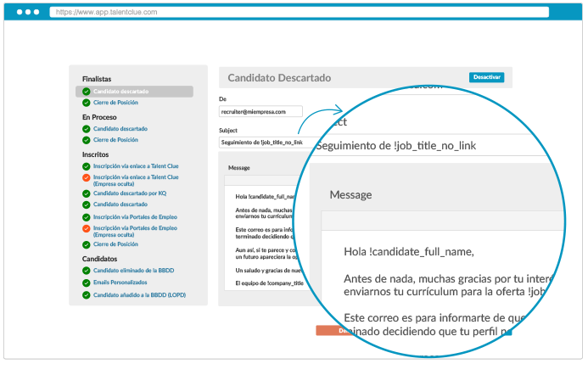Click orange check beside Portales de Empleo (Empresa oculta)
Screen dimensions: 588x375
point(87,229)
